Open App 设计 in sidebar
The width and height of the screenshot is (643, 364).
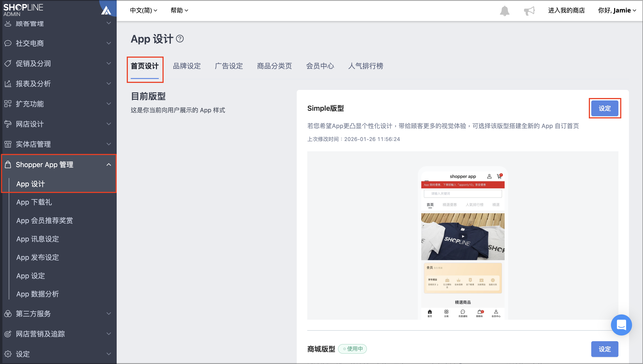(30, 184)
